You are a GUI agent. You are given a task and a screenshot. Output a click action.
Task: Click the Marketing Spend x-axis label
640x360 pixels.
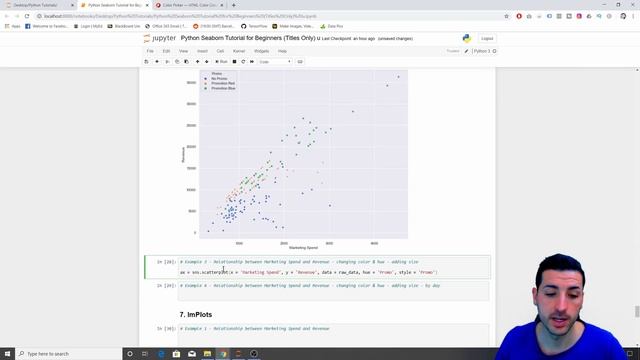(x=303, y=248)
